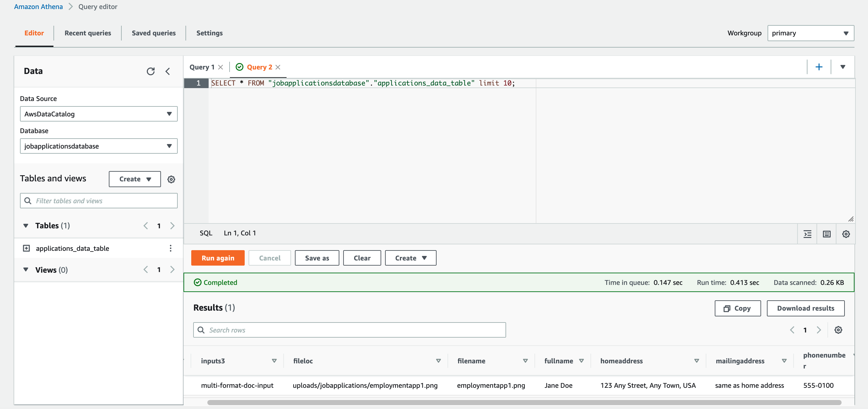The width and height of the screenshot is (868, 409).
Task: Open the Workgroup primary dropdown
Action: point(810,33)
